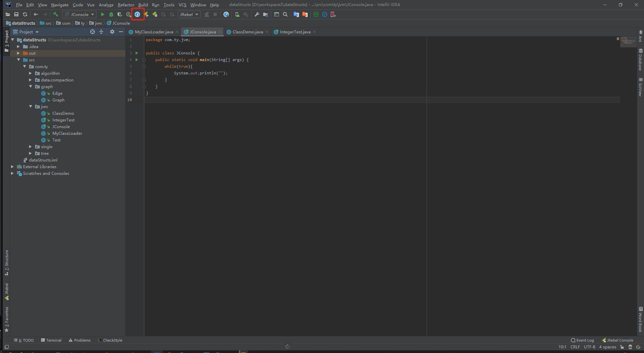The image size is (644, 353).
Task: Collapse the jvm package folder
Action: [30, 106]
